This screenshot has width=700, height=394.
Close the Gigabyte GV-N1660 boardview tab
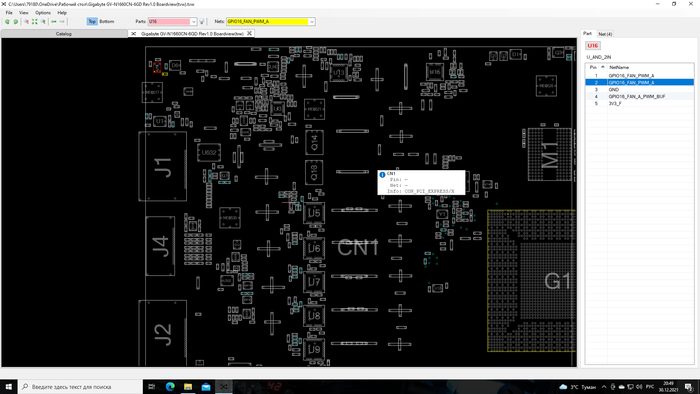click(249, 33)
